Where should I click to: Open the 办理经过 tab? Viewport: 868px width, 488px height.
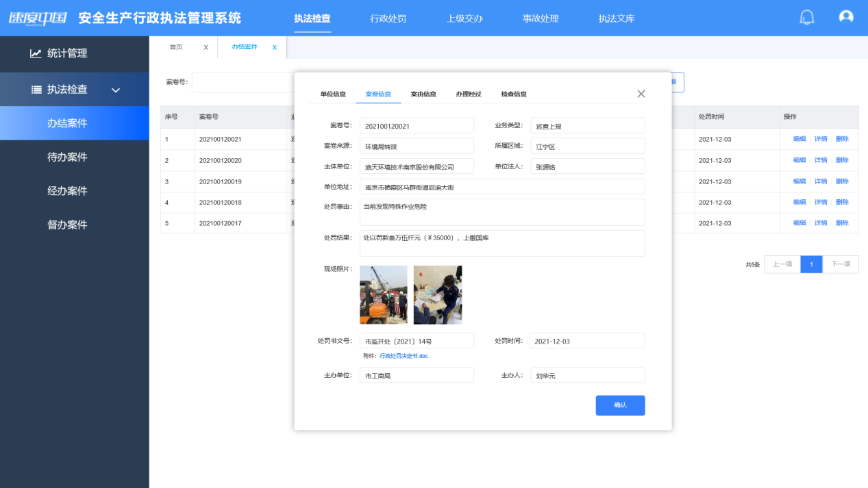pyautogui.click(x=469, y=94)
